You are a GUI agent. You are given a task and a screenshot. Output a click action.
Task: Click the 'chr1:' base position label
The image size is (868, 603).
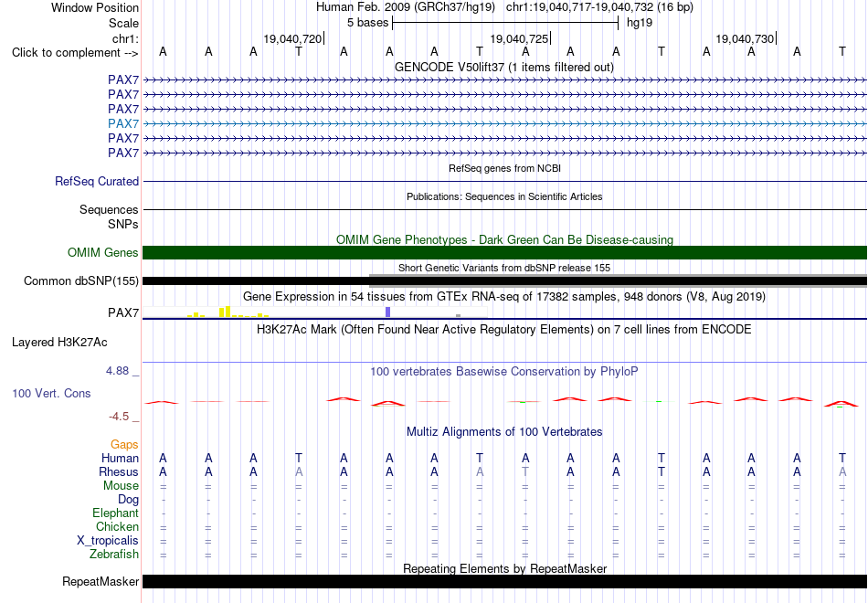125,38
